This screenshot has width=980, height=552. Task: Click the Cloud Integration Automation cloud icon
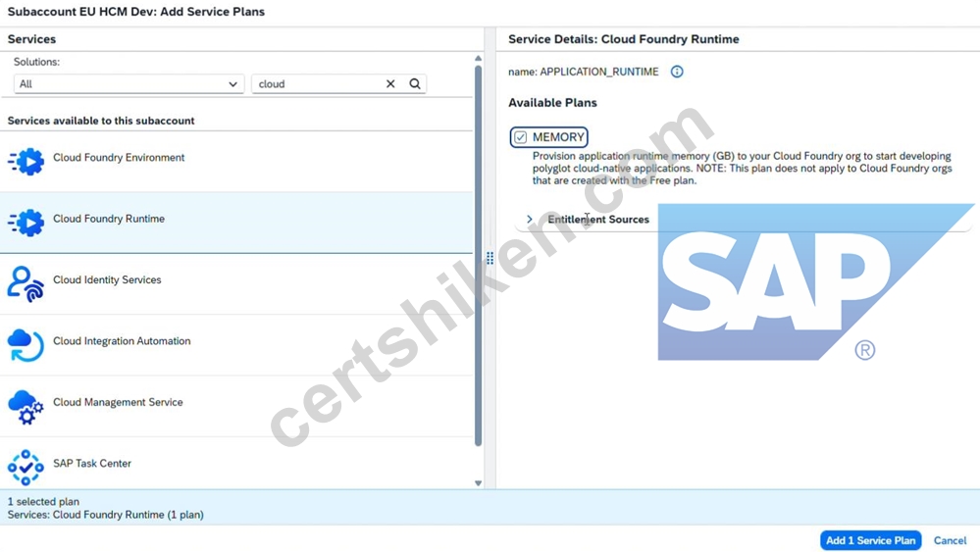click(26, 345)
